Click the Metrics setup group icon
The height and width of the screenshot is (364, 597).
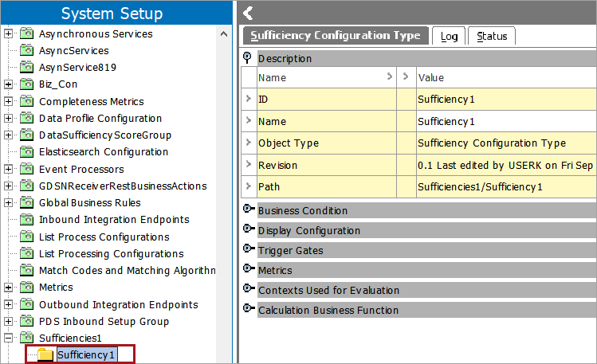click(26, 287)
